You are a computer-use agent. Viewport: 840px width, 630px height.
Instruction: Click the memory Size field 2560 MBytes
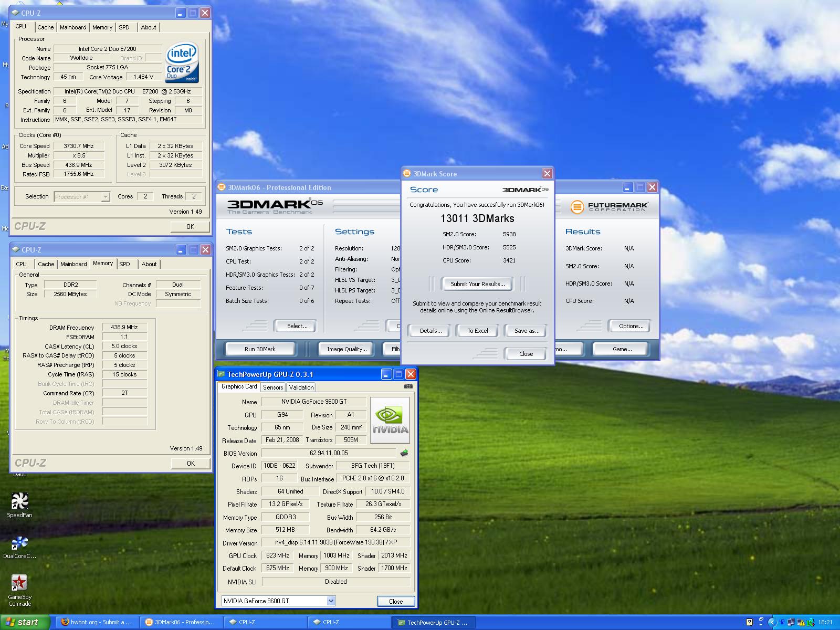(x=70, y=294)
